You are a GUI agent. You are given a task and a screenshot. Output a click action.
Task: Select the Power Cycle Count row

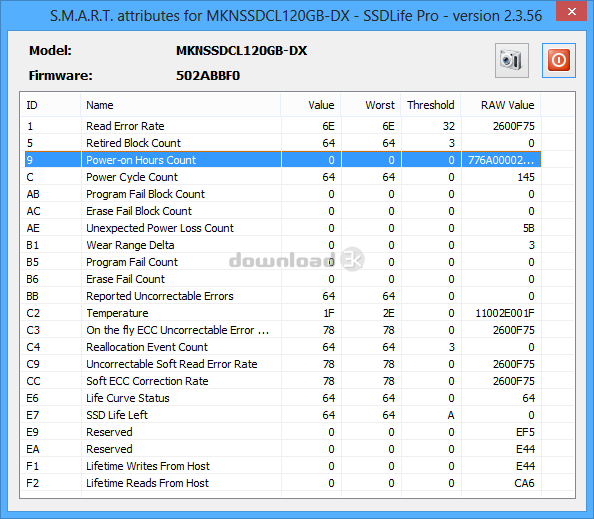pyautogui.click(x=283, y=177)
